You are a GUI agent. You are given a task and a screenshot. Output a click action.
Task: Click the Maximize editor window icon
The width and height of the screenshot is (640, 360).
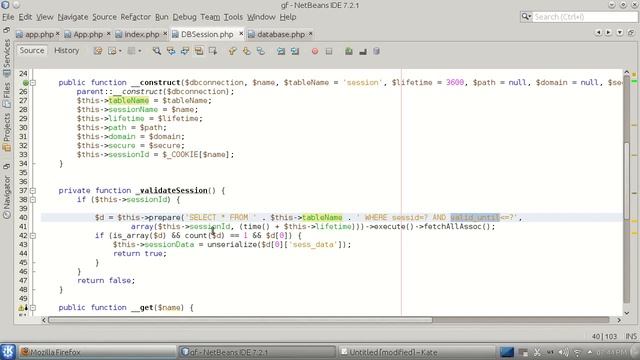(631, 32)
